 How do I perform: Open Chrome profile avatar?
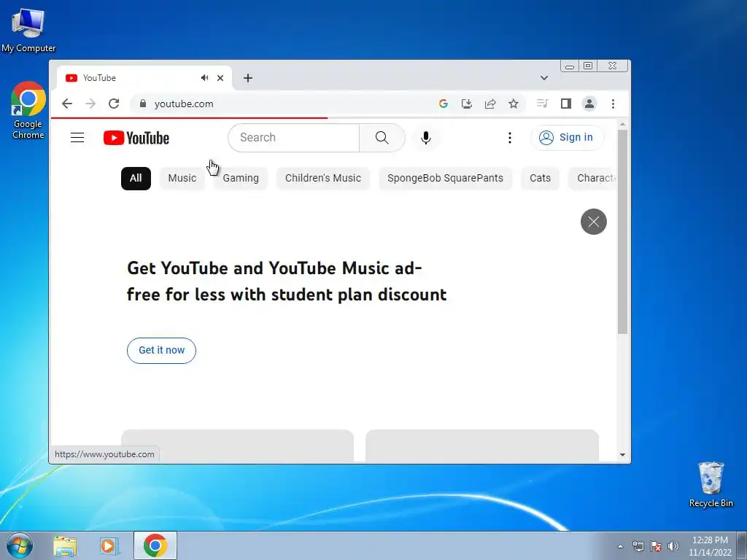click(589, 104)
